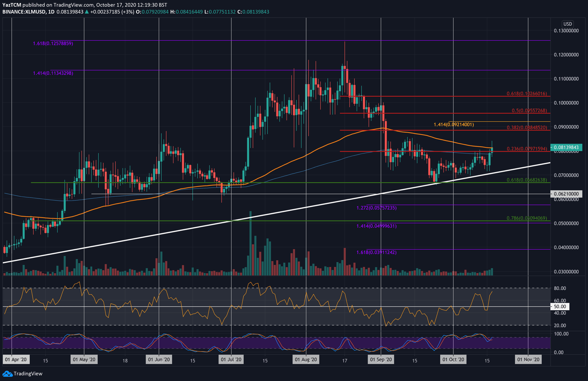
Task: Click the stochastic 100.00 axis label
Action: 561,334
